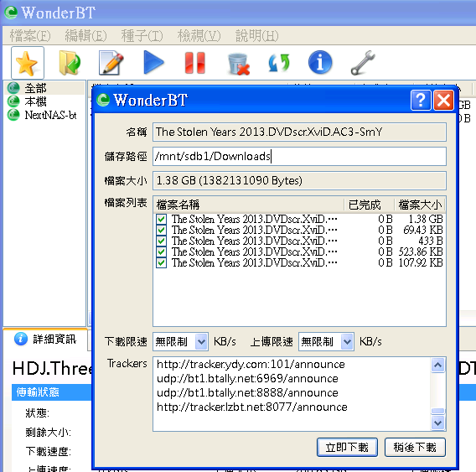Viewport: 476px width, 472px height.
Task: Delete torrent with trash bin icon
Action: click(x=239, y=64)
